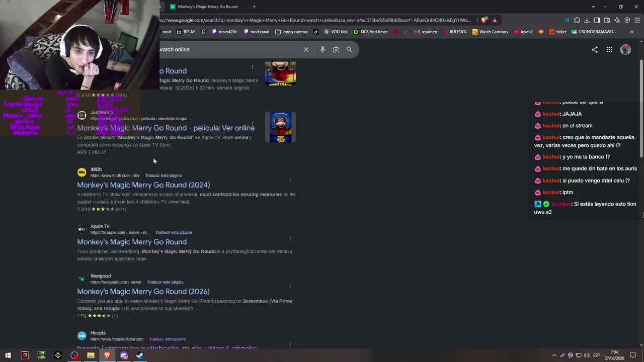Open the share icon on the Google page
The width and height of the screenshot is (644, 362).
pos(595,49)
